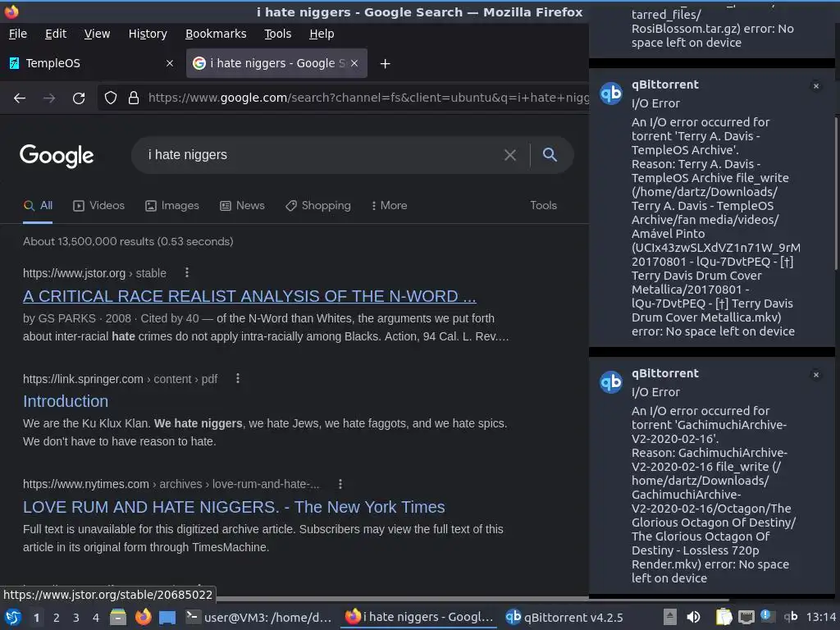Open the removable media tray icon
This screenshot has width=840, height=630.
[x=669, y=617]
